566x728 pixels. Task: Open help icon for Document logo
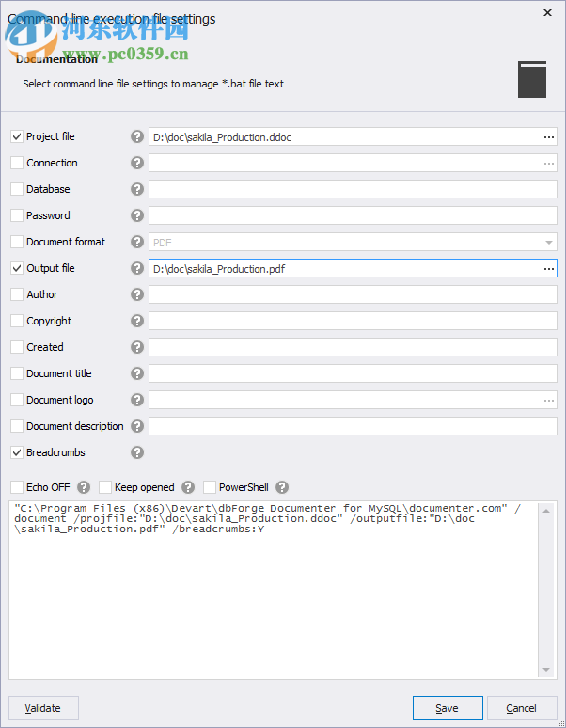pyautogui.click(x=137, y=400)
